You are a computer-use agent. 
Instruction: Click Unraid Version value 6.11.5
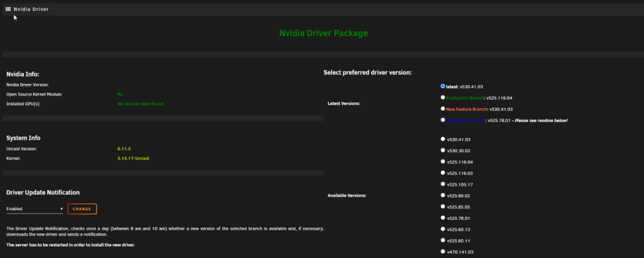point(124,148)
